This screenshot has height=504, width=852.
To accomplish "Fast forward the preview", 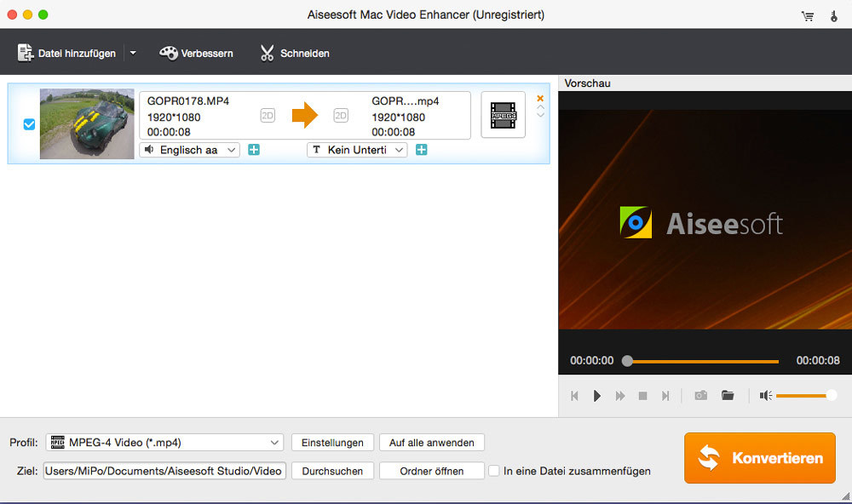I will click(620, 396).
